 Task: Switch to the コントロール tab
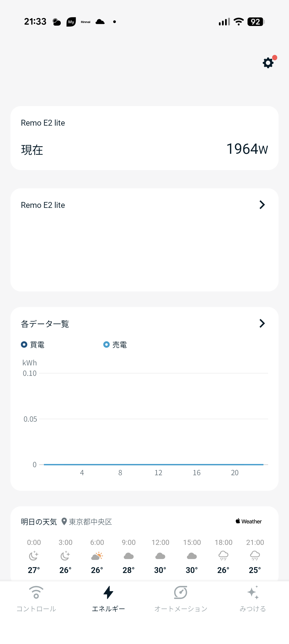[x=36, y=609]
